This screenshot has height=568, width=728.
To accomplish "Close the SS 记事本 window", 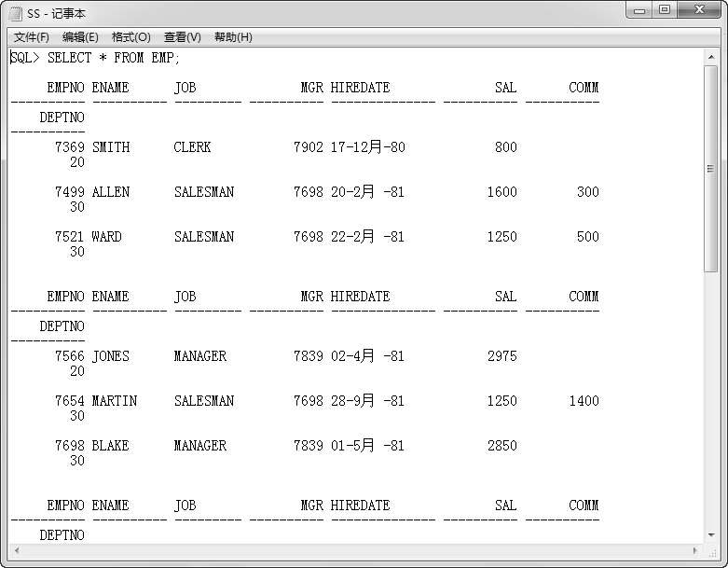I will 699,10.
